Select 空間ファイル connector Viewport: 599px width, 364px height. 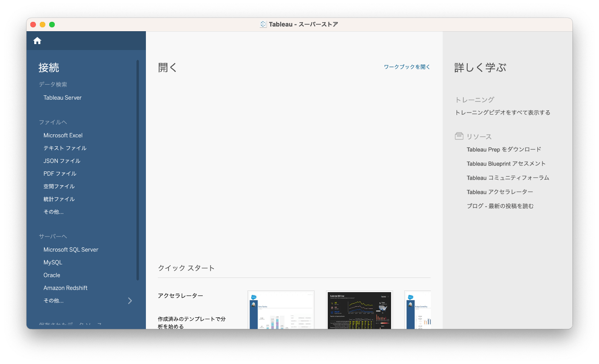tap(59, 186)
